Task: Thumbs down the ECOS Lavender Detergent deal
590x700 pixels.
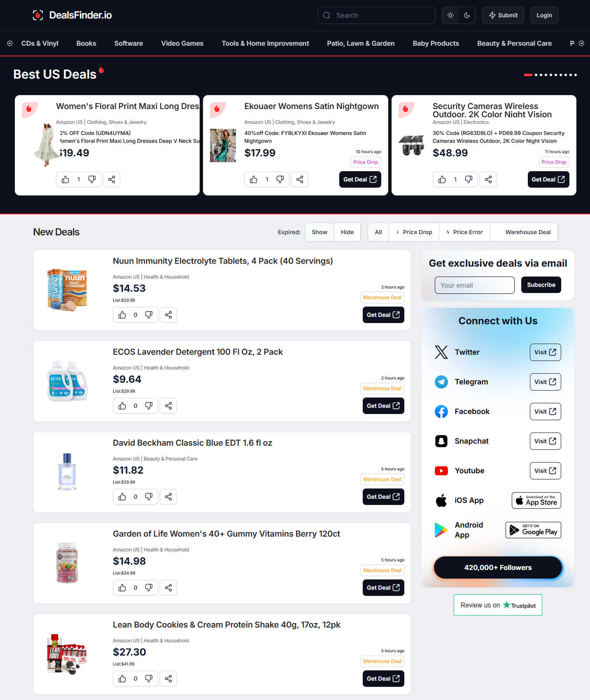Action: pos(149,406)
